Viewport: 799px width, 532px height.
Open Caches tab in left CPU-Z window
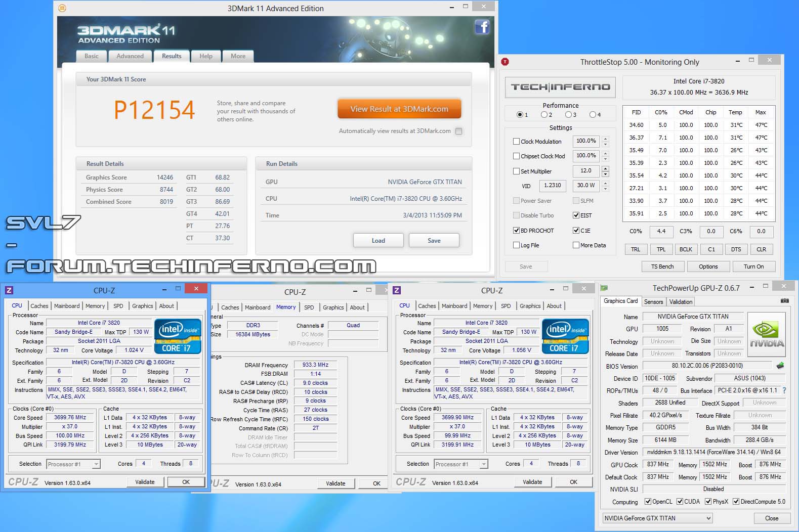click(39, 306)
